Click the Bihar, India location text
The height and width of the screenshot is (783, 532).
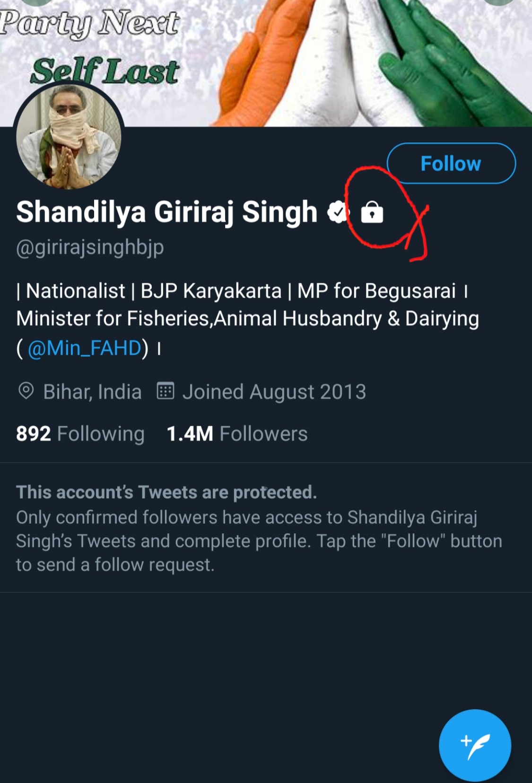[x=92, y=392]
